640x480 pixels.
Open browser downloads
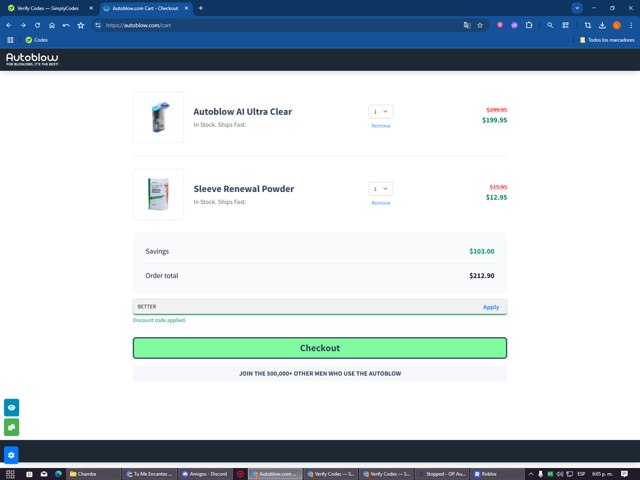click(x=602, y=25)
